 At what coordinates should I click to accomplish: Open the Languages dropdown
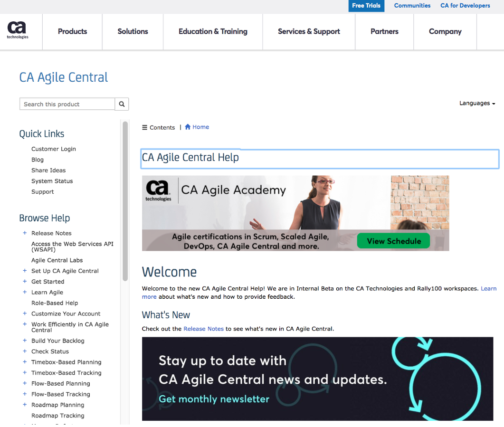point(476,103)
